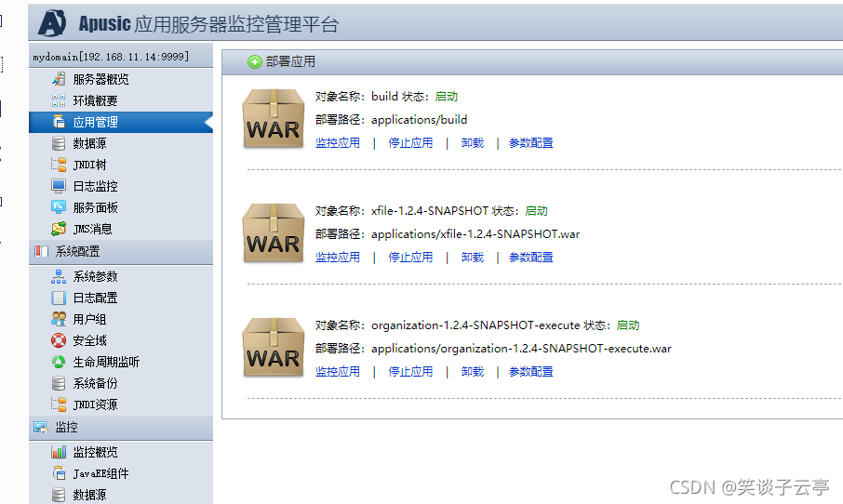Screen dimensions: 843x504
Task: Click 监控应用 for organization-1.2.4-SNAPSHOT-execute
Action: (x=338, y=372)
